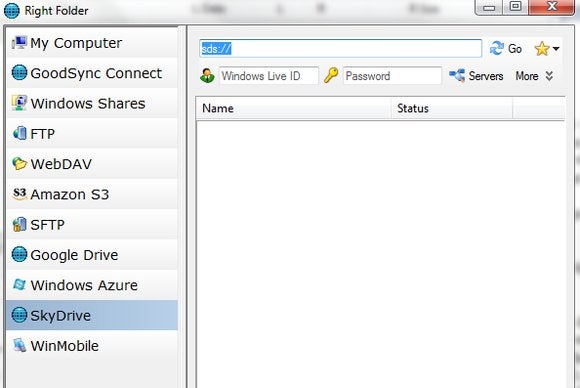Click the yellow key password icon
580x388 pixels.
coord(331,75)
